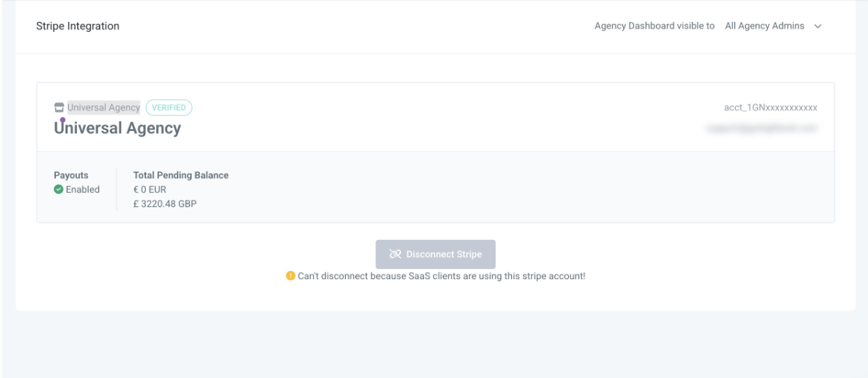Click the large Universal Agency heading
The height and width of the screenshot is (378, 868).
[x=118, y=128]
